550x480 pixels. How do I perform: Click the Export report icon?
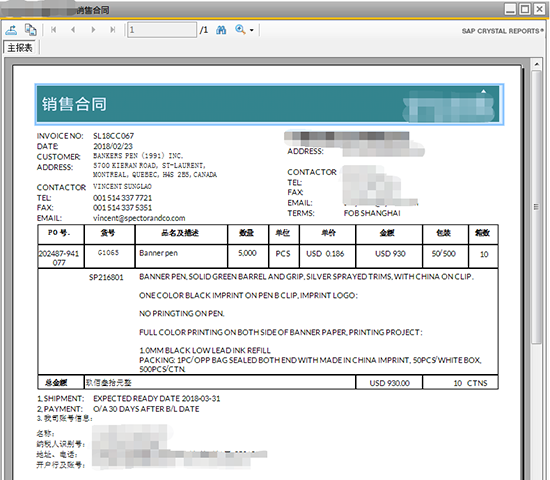(x=11, y=30)
